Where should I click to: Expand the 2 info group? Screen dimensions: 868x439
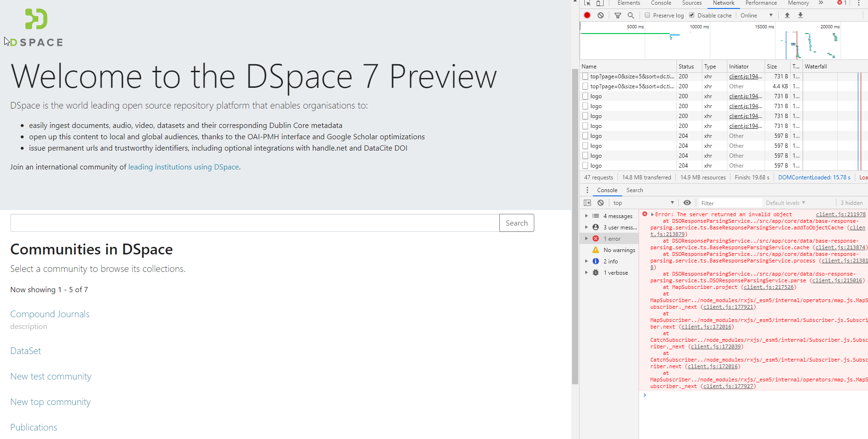587,261
